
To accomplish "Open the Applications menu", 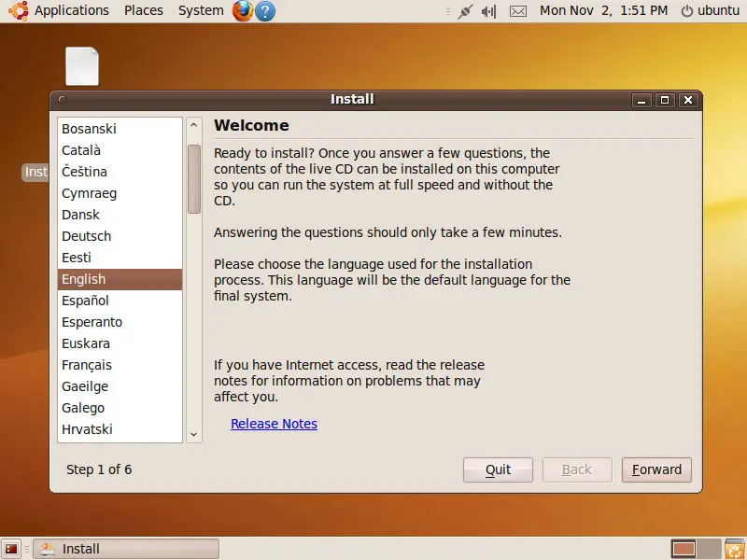I will 71,11.
